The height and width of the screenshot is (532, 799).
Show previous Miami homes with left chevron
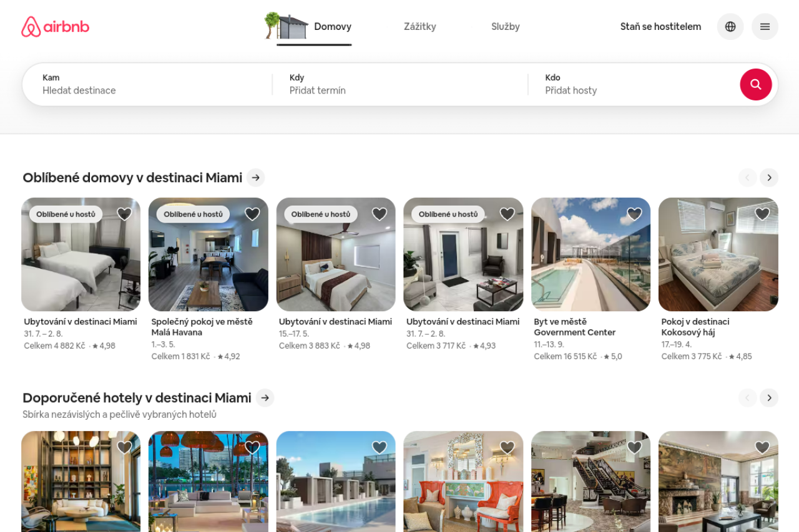tap(747, 178)
